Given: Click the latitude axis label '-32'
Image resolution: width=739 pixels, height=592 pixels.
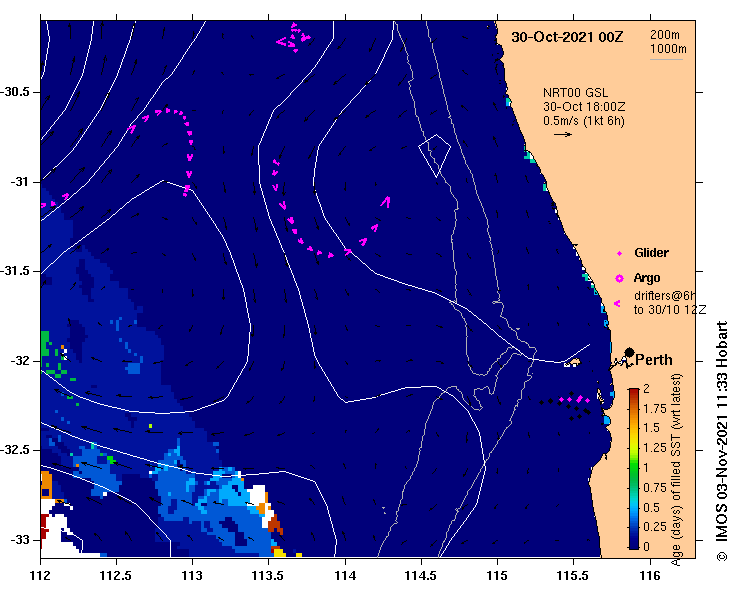Looking at the screenshot, I should pyautogui.click(x=19, y=361).
